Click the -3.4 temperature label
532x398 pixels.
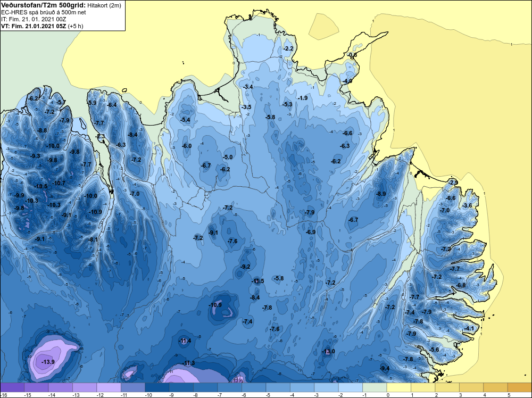pyautogui.click(x=248, y=87)
